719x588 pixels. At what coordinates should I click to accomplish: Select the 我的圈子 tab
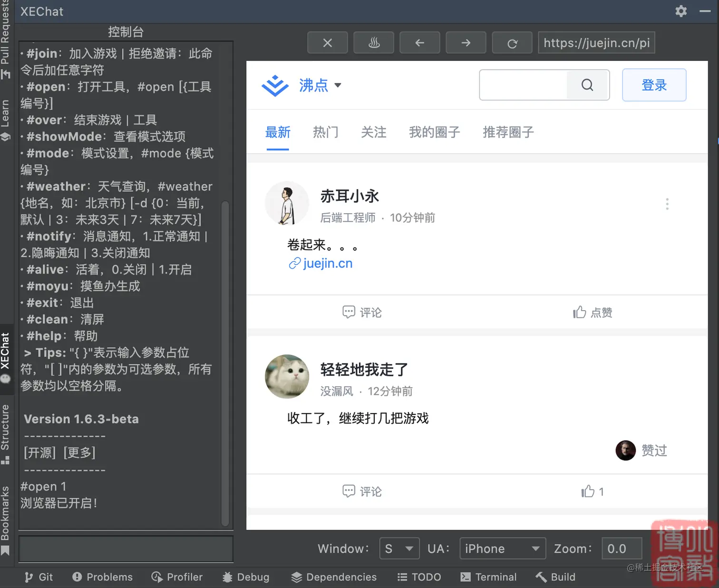[x=435, y=132]
